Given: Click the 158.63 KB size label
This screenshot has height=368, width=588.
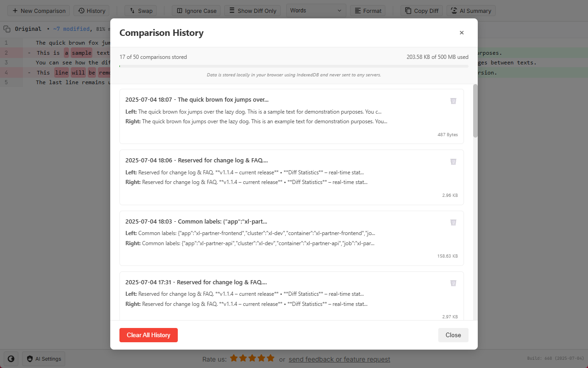Looking at the screenshot, I should (x=447, y=256).
